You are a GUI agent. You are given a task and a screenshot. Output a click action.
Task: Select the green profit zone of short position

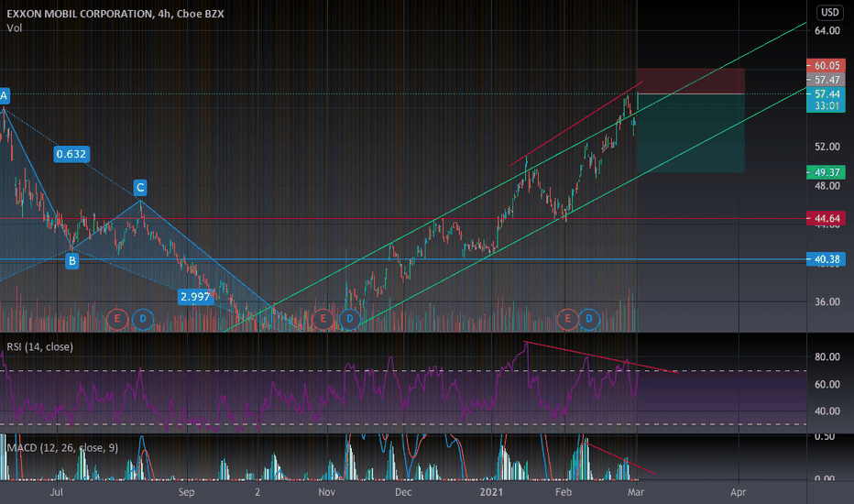point(691,134)
